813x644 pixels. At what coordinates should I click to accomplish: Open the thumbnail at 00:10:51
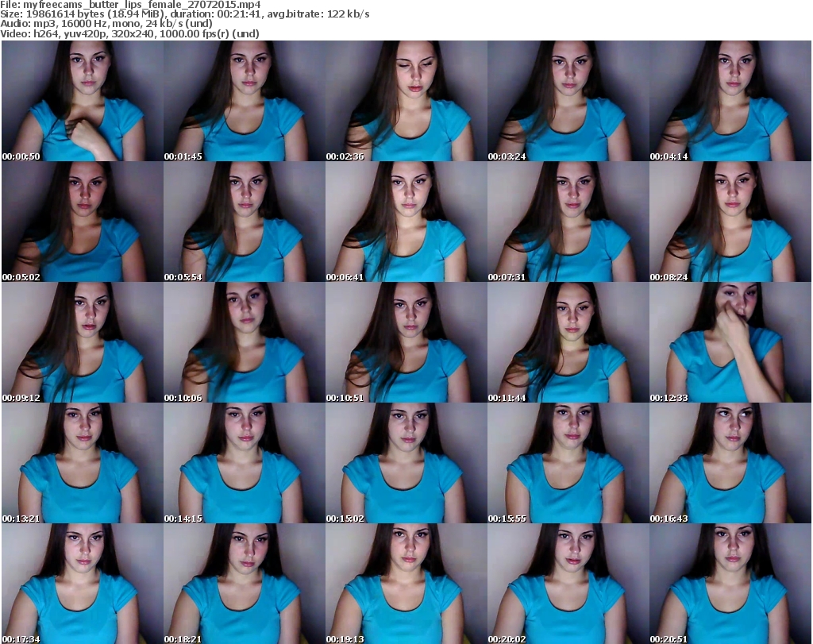(x=406, y=342)
